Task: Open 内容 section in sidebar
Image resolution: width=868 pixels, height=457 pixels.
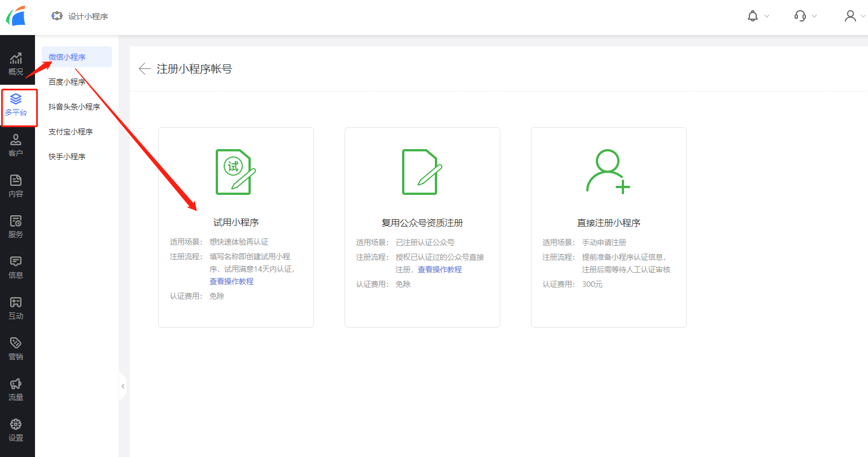Action: [16, 186]
